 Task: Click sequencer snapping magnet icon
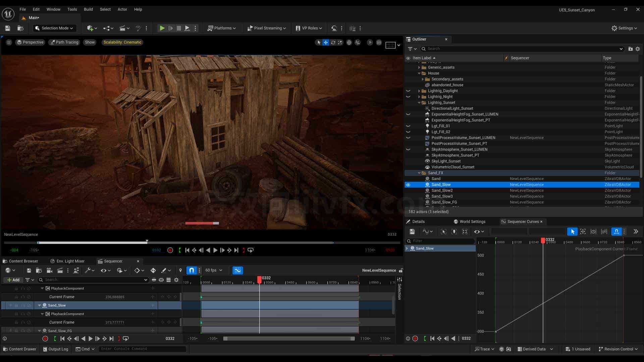click(x=192, y=270)
